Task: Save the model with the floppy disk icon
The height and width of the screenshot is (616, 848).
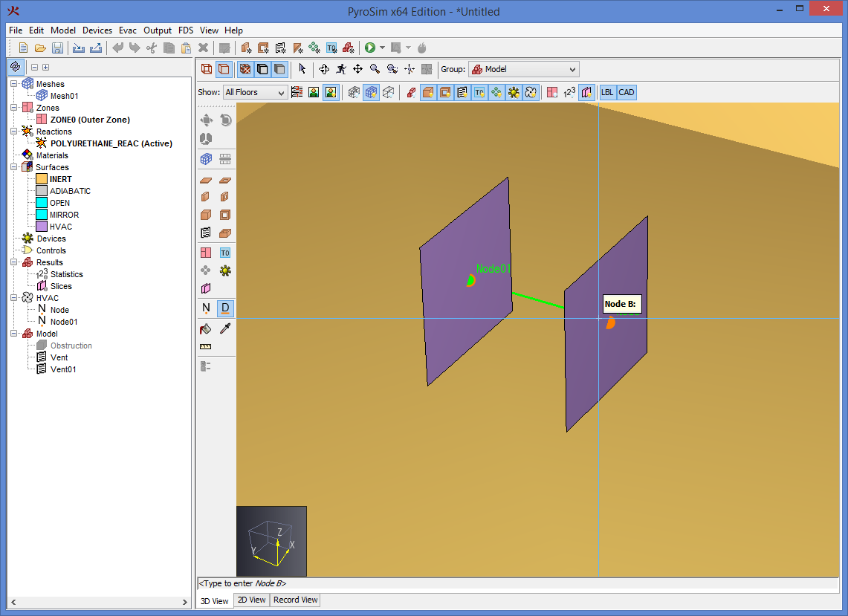Action: (x=57, y=48)
